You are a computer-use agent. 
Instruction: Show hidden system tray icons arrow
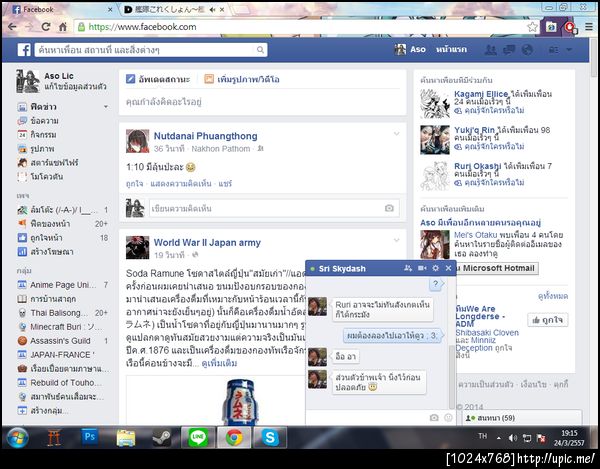pyautogui.click(x=499, y=438)
